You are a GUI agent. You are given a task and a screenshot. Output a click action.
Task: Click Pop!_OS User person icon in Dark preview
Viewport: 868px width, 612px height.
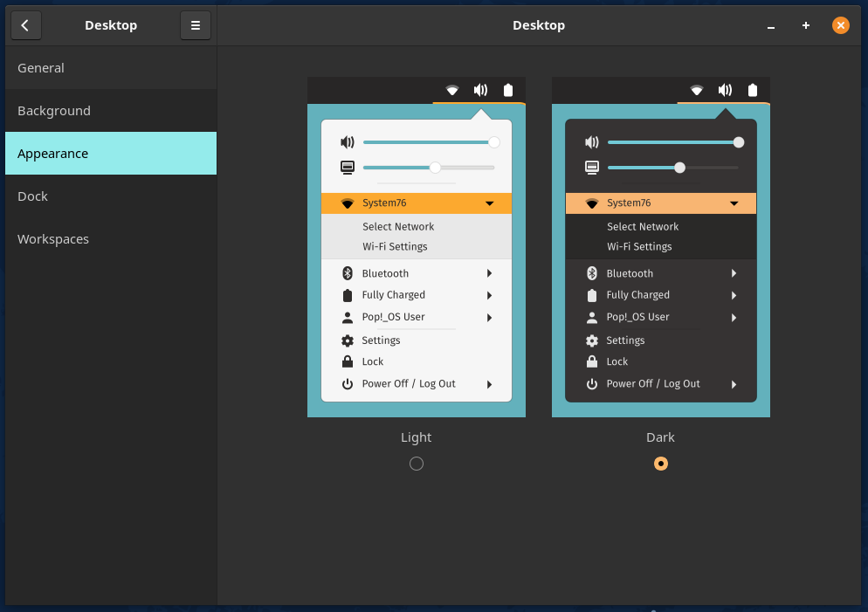tap(592, 318)
